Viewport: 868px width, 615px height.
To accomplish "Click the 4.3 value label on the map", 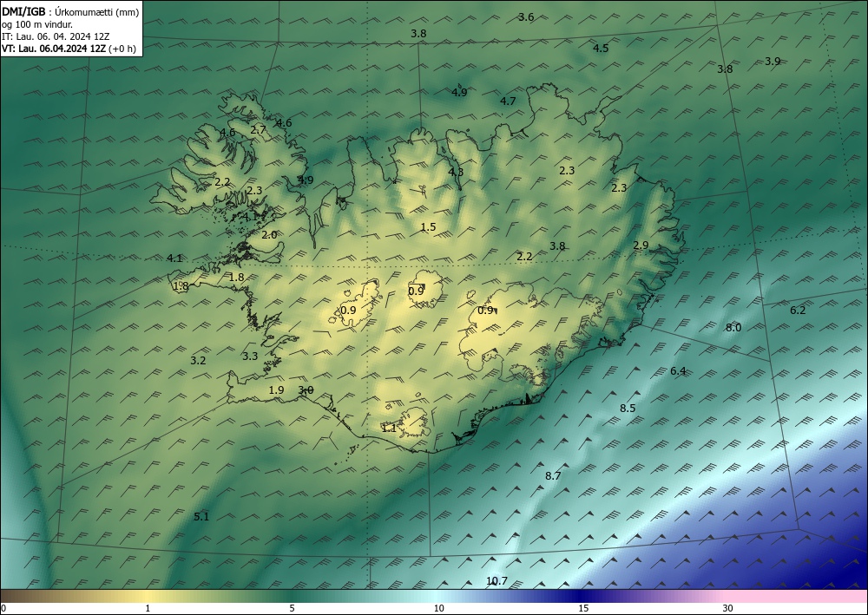I will tap(456, 172).
